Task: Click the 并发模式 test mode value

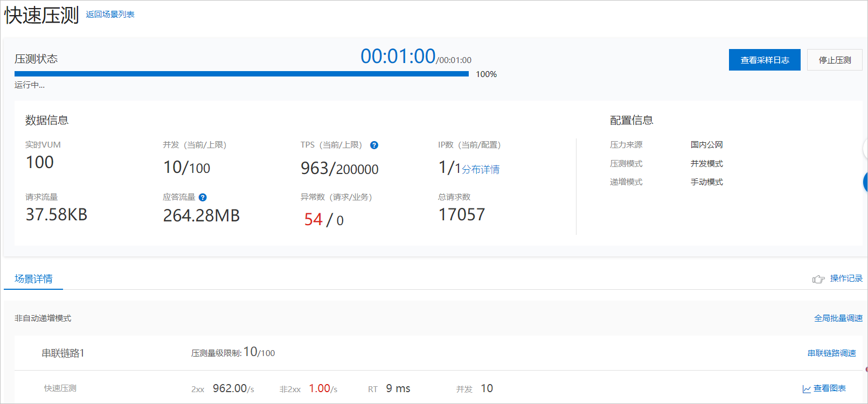Action: 707,164
